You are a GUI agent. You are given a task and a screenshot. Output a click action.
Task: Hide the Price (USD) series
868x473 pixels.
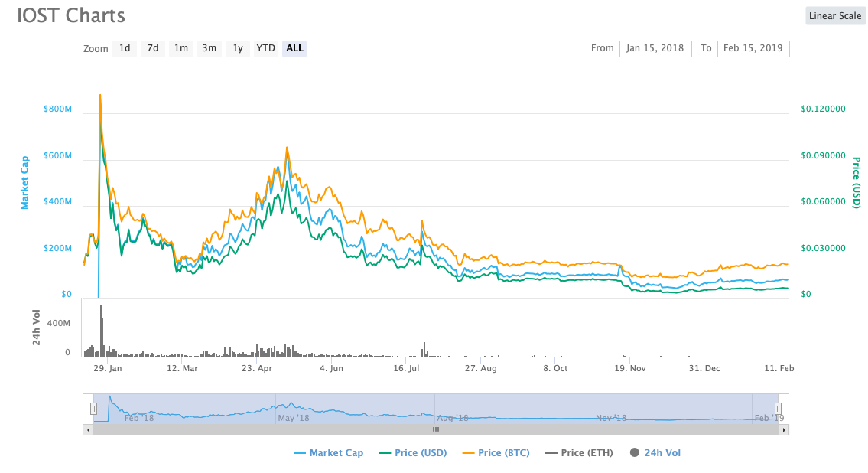click(x=413, y=453)
